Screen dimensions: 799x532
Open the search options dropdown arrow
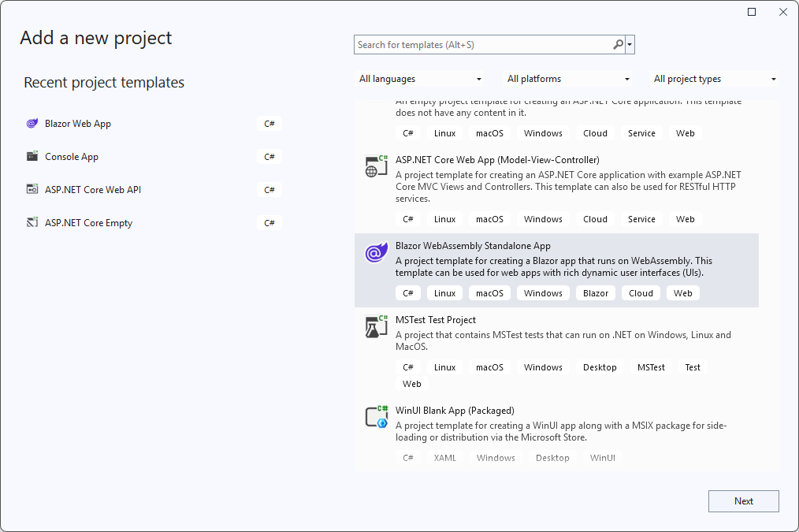click(630, 44)
